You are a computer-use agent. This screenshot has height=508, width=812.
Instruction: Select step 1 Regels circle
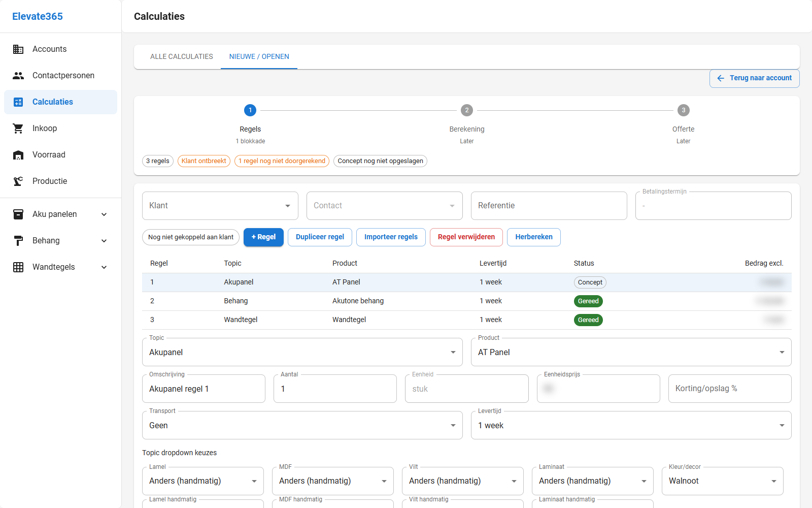pyautogui.click(x=250, y=110)
